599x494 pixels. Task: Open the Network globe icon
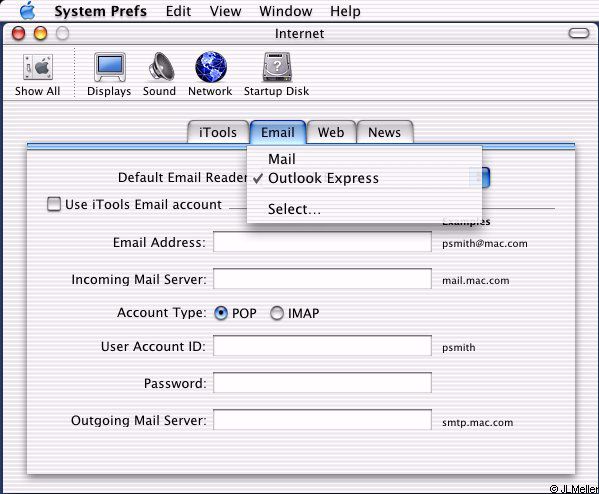210,75
